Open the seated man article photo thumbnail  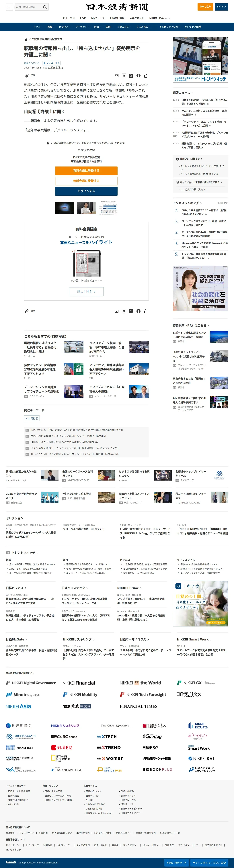point(86,208)
